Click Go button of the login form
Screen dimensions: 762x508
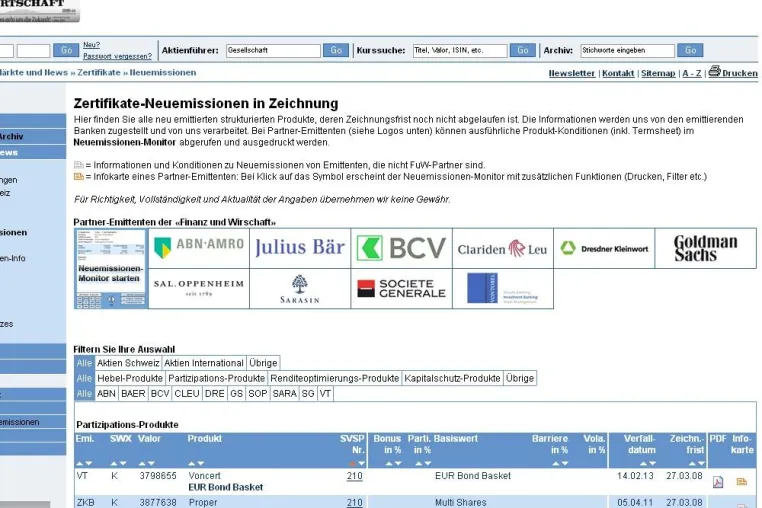coord(66,50)
